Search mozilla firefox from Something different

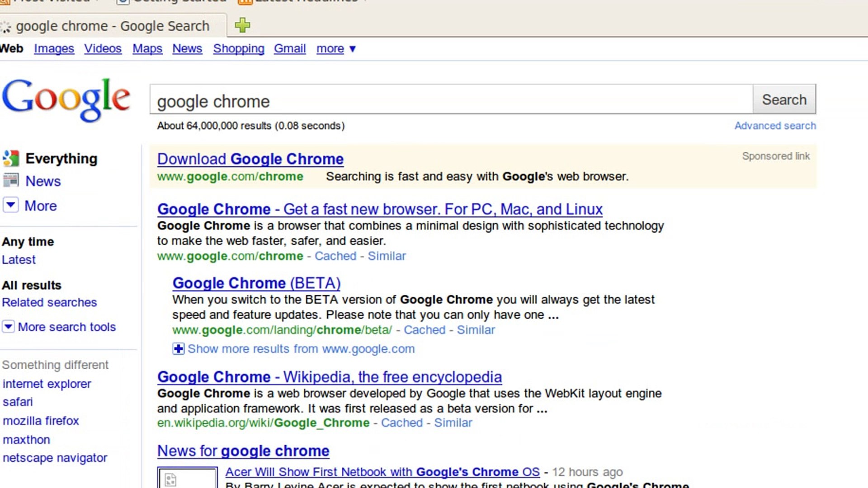(41, 421)
